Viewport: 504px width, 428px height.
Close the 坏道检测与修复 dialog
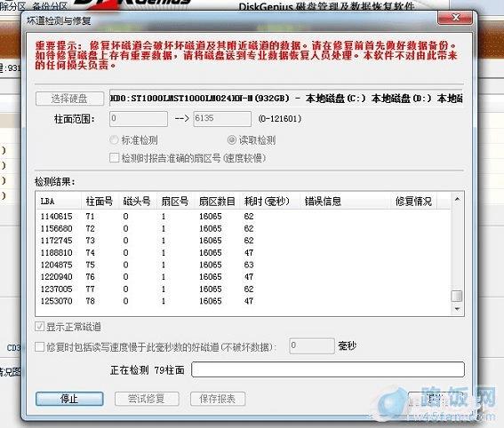(455, 18)
